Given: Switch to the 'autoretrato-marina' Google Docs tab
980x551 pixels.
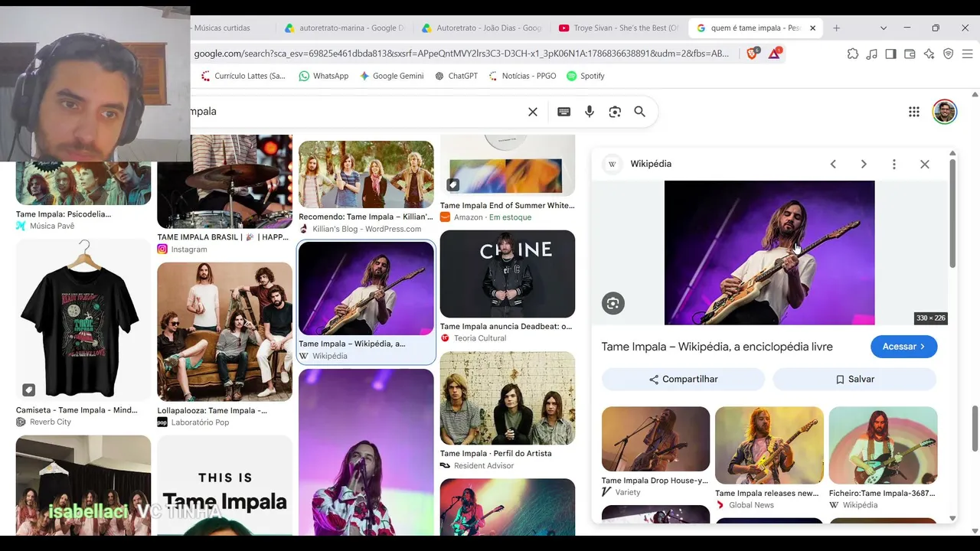Looking at the screenshot, I should click(x=345, y=28).
